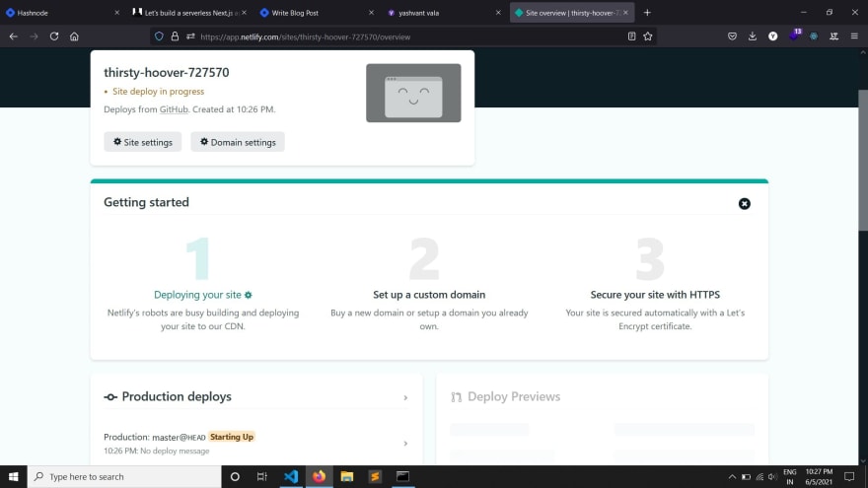The width and height of the screenshot is (868, 488).
Task: Click the battery icon in system tray
Action: tap(746, 476)
